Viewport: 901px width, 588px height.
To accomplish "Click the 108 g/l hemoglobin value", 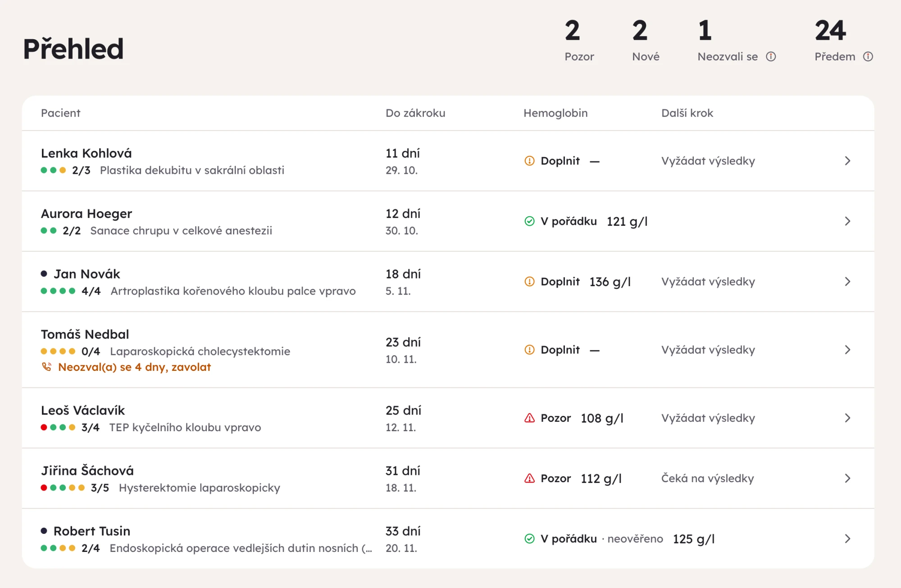I will click(x=602, y=418).
